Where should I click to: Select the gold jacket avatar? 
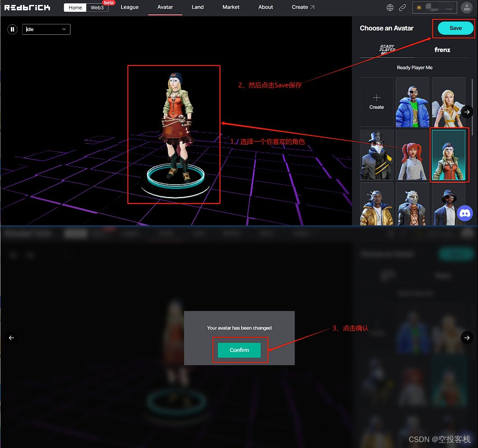click(376, 204)
